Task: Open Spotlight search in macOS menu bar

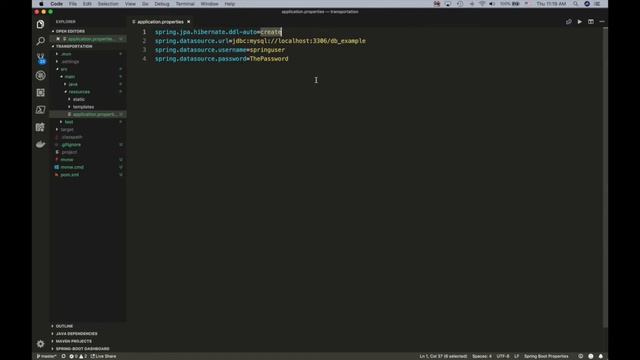Action: click(x=576, y=4)
